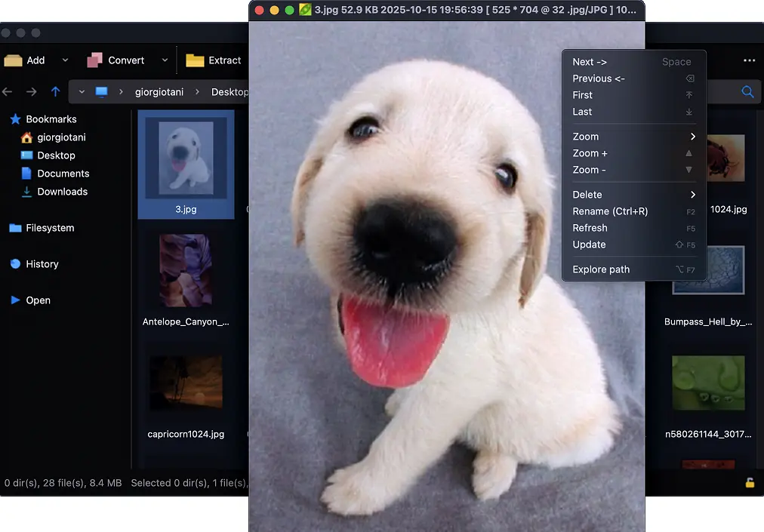The width and height of the screenshot is (764, 532).
Task: Click the giorgiotani breadcrumb in path
Action: pos(160,92)
